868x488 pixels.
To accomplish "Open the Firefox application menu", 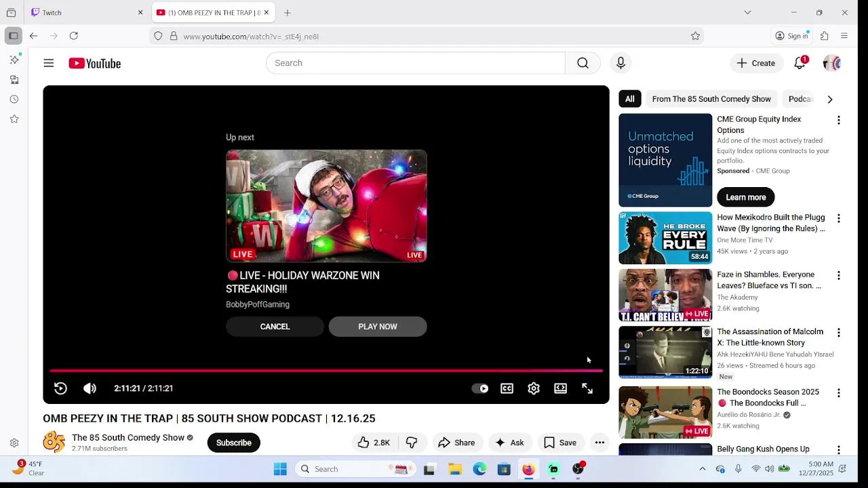I will (844, 36).
